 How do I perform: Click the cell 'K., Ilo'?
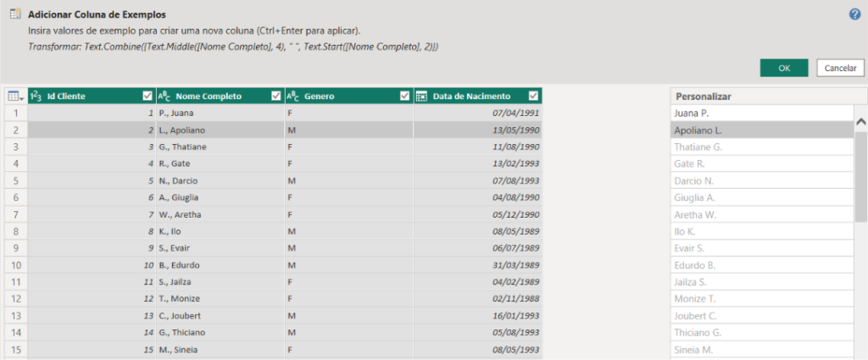(x=220, y=231)
